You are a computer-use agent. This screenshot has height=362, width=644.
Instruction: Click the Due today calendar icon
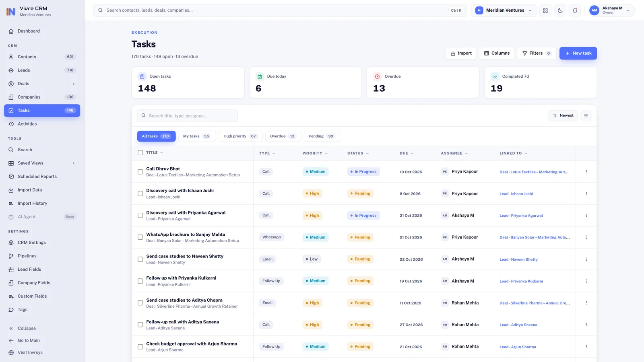260,76
